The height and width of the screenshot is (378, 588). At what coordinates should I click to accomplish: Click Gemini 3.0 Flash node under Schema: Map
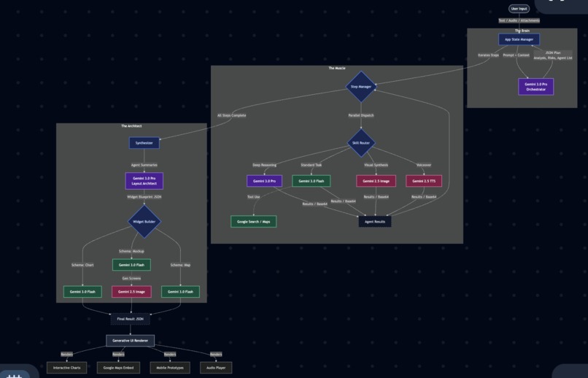click(x=180, y=292)
